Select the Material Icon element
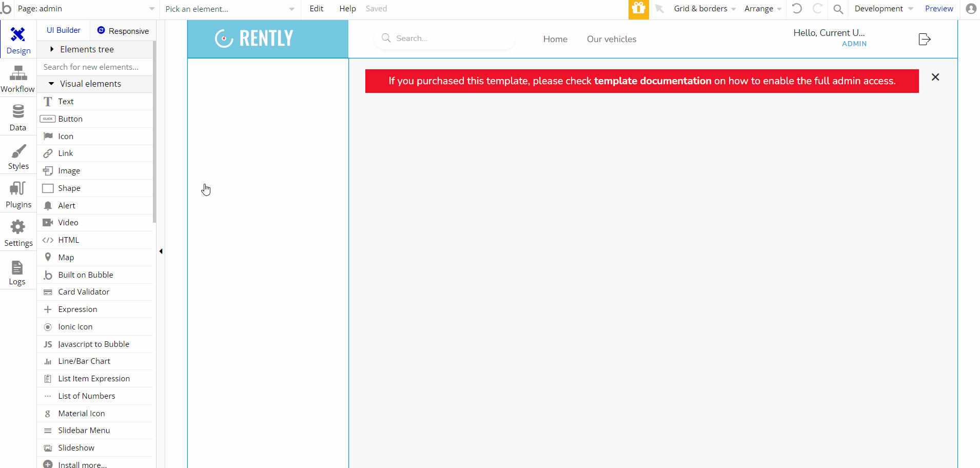This screenshot has height=468, width=980. pyautogui.click(x=95, y=414)
